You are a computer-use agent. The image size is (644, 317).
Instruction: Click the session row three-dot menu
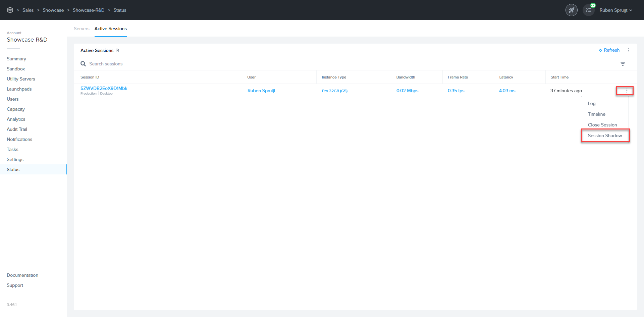(x=626, y=91)
